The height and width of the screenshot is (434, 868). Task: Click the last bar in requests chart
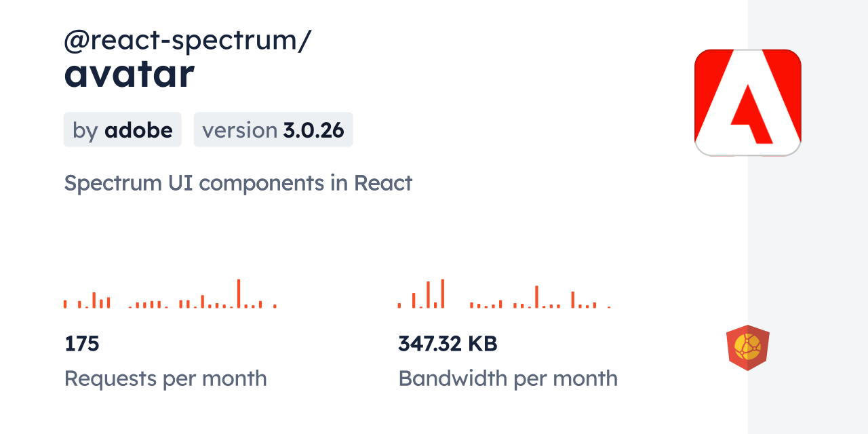[x=275, y=306]
